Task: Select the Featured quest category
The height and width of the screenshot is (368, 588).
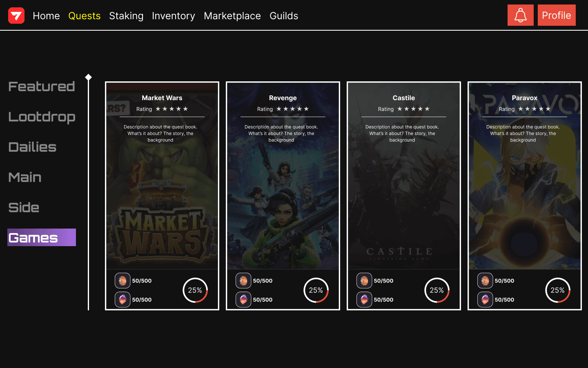Action: 42,86
